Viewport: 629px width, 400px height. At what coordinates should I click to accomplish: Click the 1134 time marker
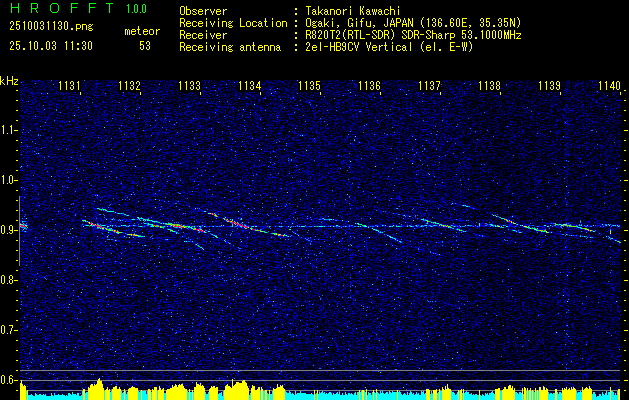(250, 85)
